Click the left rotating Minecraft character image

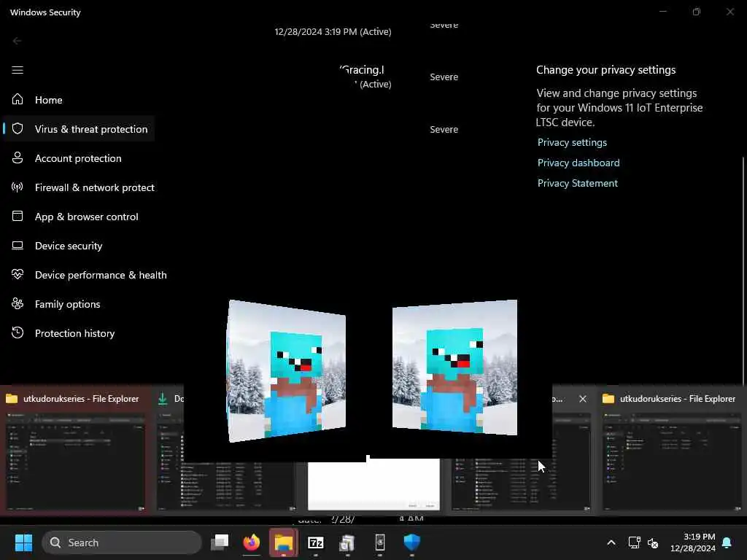(x=287, y=371)
